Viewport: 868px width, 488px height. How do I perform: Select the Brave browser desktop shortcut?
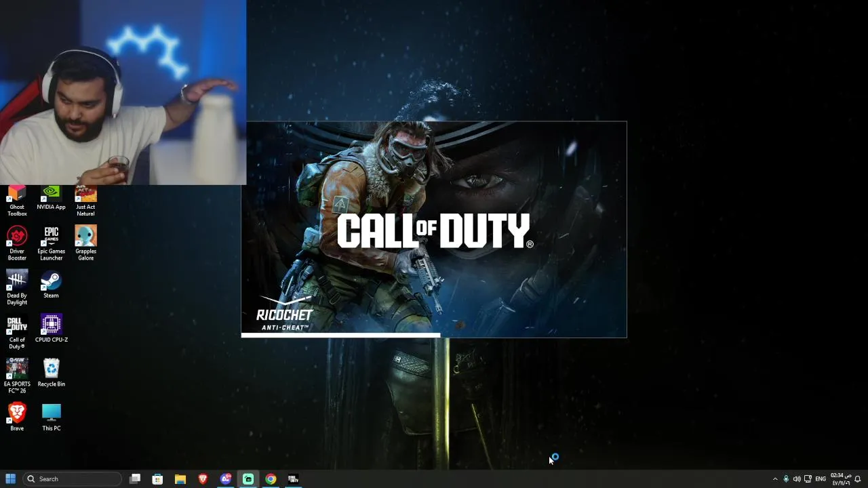pos(17,417)
